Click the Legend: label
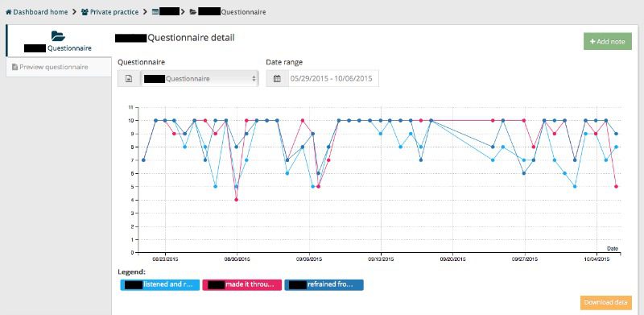Image resolution: width=644 pixels, height=315 pixels. tap(131, 271)
